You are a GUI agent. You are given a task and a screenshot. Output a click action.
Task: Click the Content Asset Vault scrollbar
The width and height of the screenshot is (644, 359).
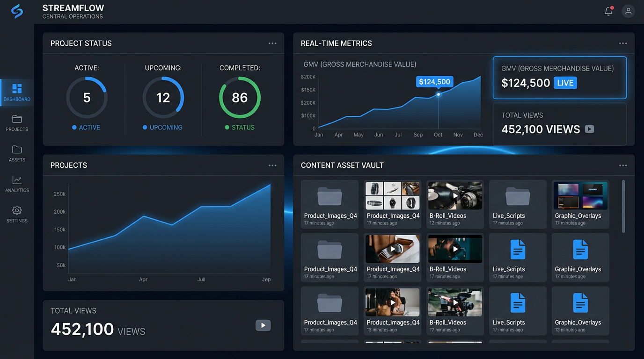(x=623, y=206)
